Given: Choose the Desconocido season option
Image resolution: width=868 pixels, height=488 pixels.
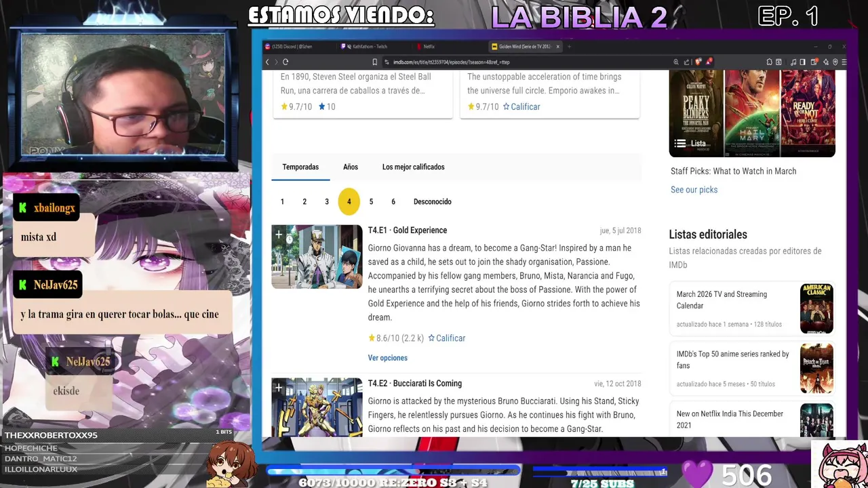Looking at the screenshot, I should point(433,201).
